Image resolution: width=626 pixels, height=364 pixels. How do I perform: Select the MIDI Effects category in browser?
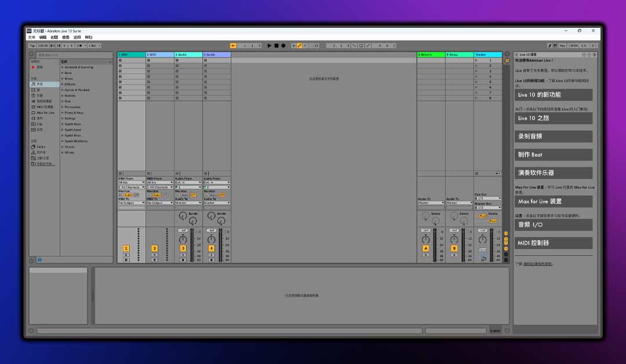click(x=45, y=107)
